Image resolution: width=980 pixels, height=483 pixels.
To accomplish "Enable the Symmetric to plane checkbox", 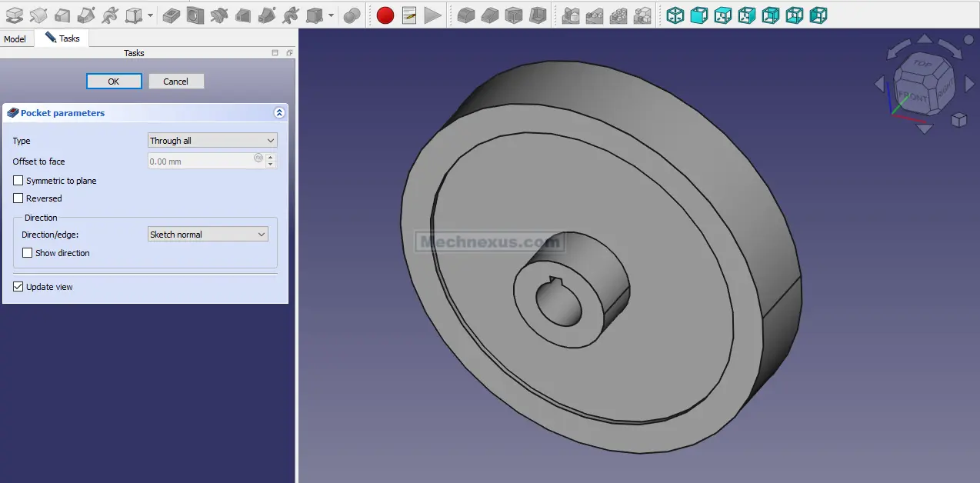I will (x=18, y=181).
